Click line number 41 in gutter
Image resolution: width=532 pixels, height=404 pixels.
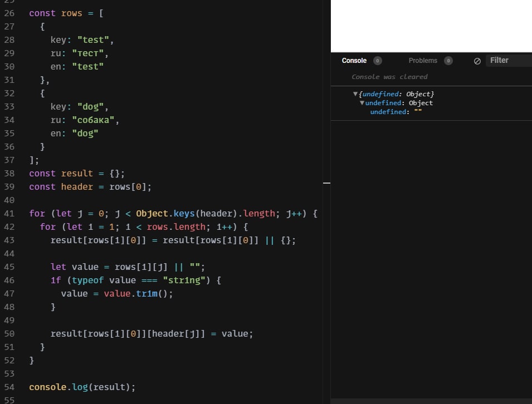[x=9, y=214]
